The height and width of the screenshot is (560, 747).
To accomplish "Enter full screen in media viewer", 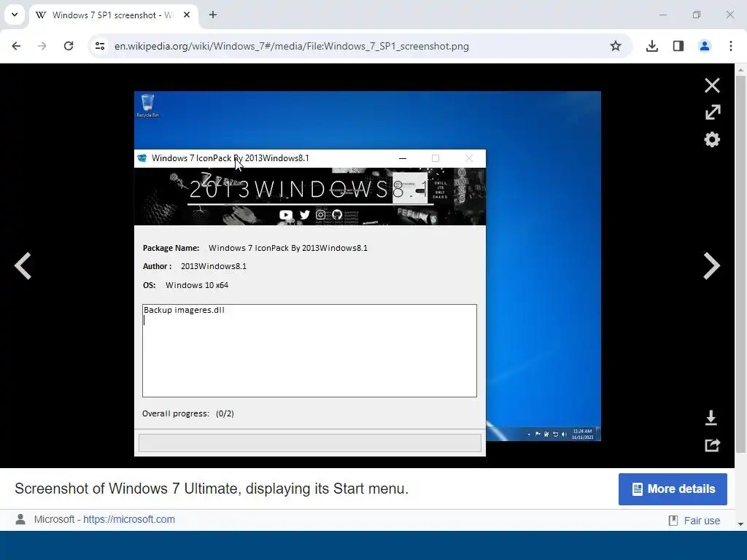I will tap(712, 112).
